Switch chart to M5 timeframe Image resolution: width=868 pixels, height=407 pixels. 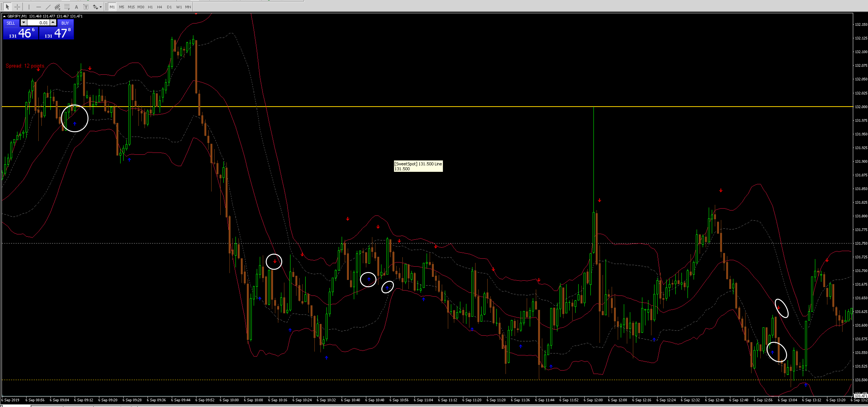click(122, 7)
